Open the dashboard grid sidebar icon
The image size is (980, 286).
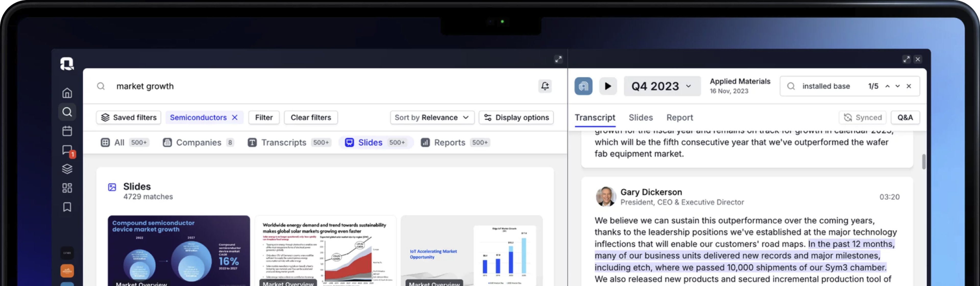pos(67,188)
